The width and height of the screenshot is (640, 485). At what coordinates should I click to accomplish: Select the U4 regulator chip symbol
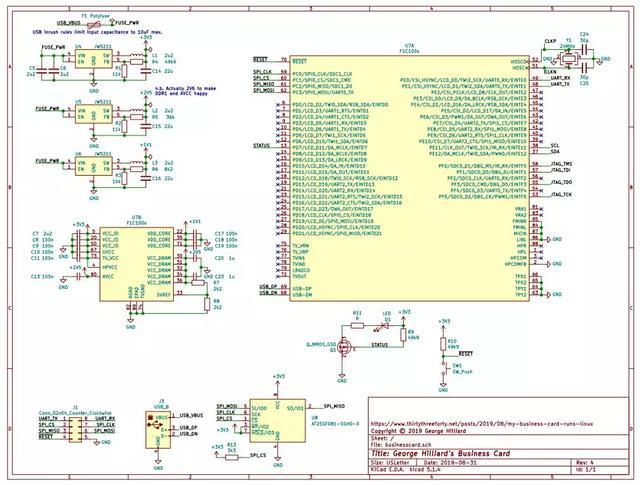point(93,59)
